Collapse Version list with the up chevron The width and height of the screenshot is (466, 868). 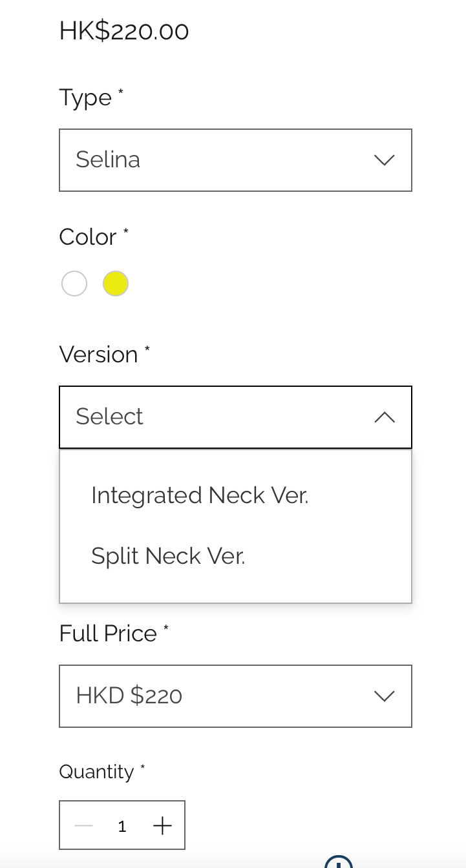[385, 417]
